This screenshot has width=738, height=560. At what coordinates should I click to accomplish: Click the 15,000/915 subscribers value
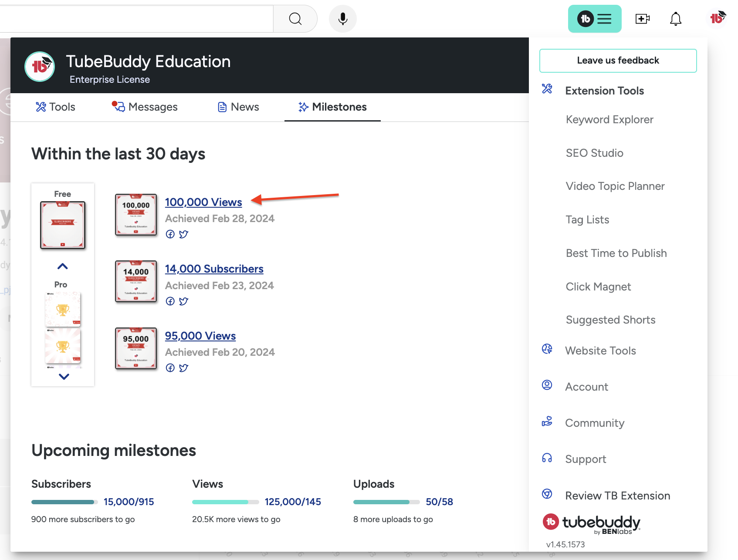click(x=129, y=502)
